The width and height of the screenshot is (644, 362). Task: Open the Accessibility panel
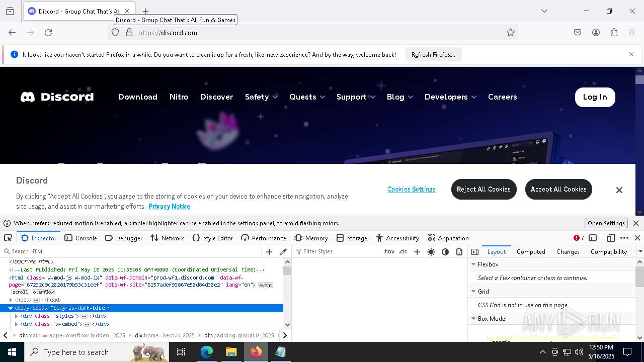[397, 238]
